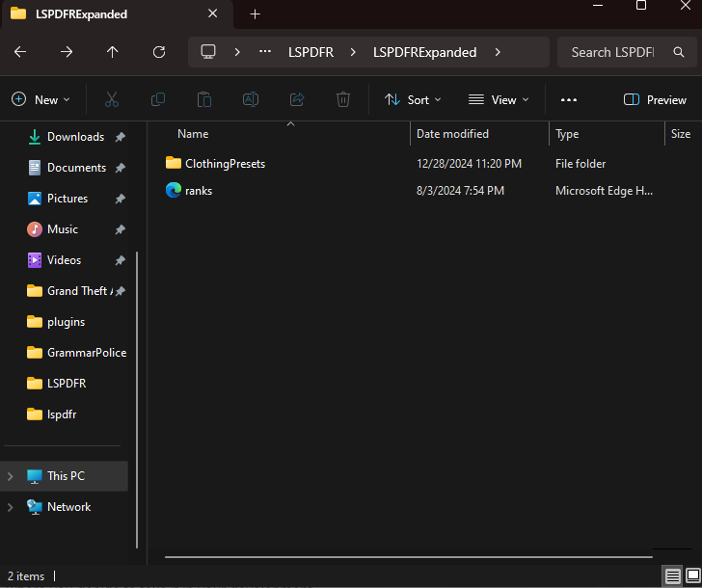Click LSPDFRExpanded breadcrumb segment
This screenshot has height=588, width=702.
point(424,52)
